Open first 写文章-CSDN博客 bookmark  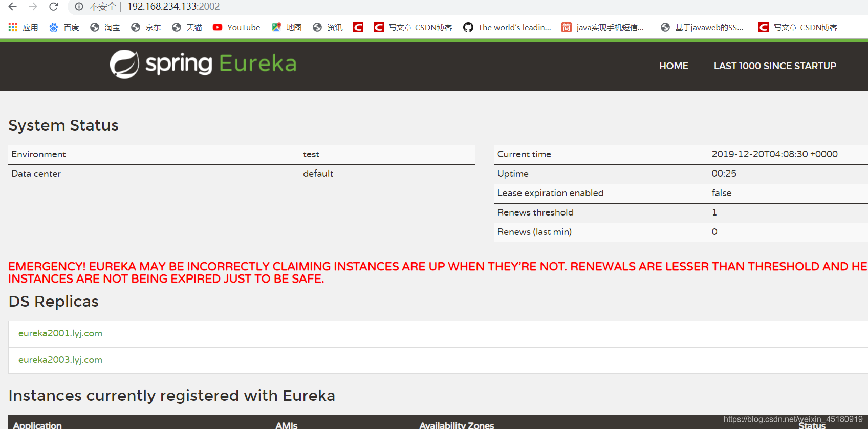point(413,27)
